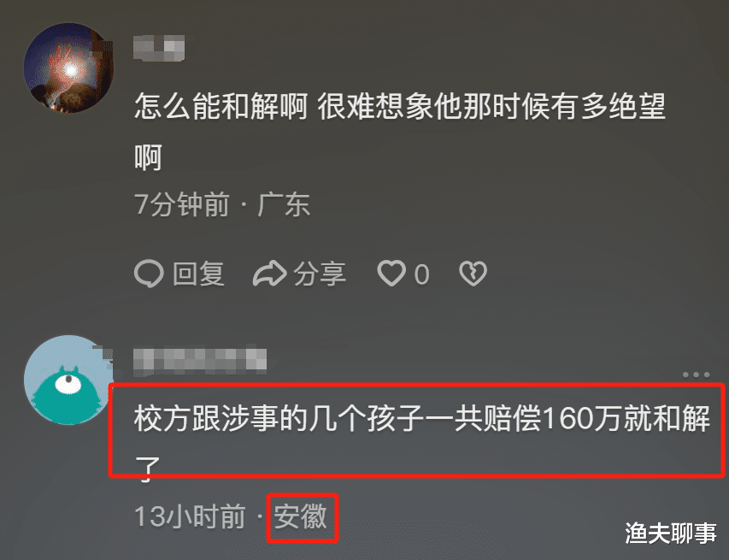Open the first commenter's fireworks avatar
This screenshot has width=729, height=560.
(69, 68)
